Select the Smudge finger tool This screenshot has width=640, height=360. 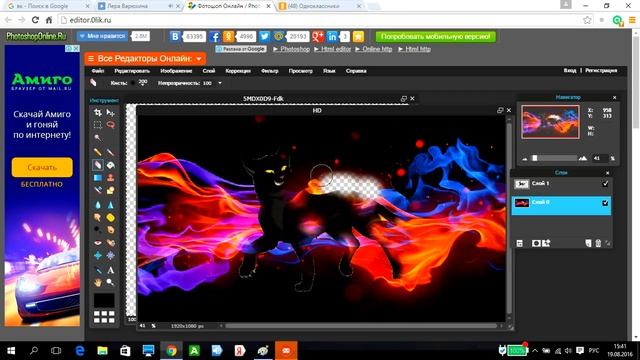pyautogui.click(x=98, y=218)
